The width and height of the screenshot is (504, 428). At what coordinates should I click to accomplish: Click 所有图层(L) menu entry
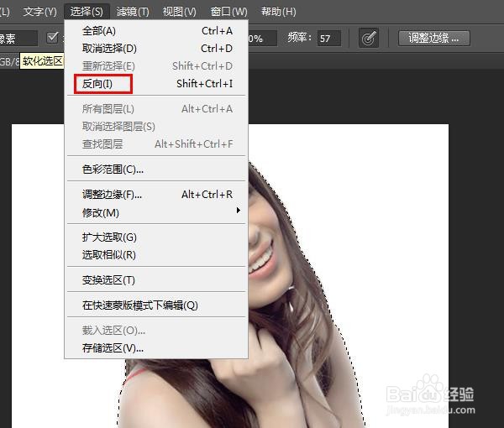tap(156, 109)
